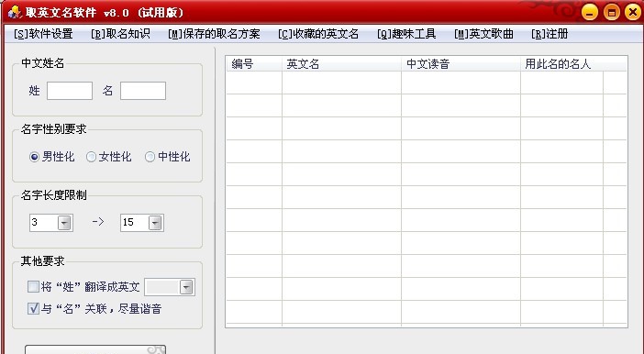The width and height of the screenshot is (644, 354).
Task: Open the [R]注册 menu
Action: [x=550, y=34]
